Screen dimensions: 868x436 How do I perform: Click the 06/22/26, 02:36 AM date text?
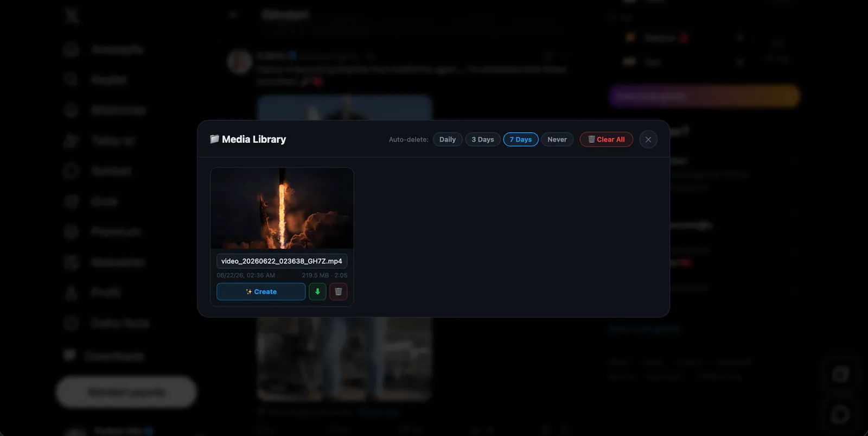click(x=246, y=275)
